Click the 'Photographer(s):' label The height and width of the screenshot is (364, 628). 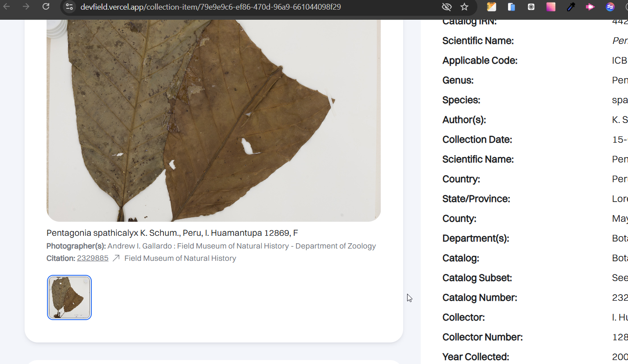coord(76,246)
